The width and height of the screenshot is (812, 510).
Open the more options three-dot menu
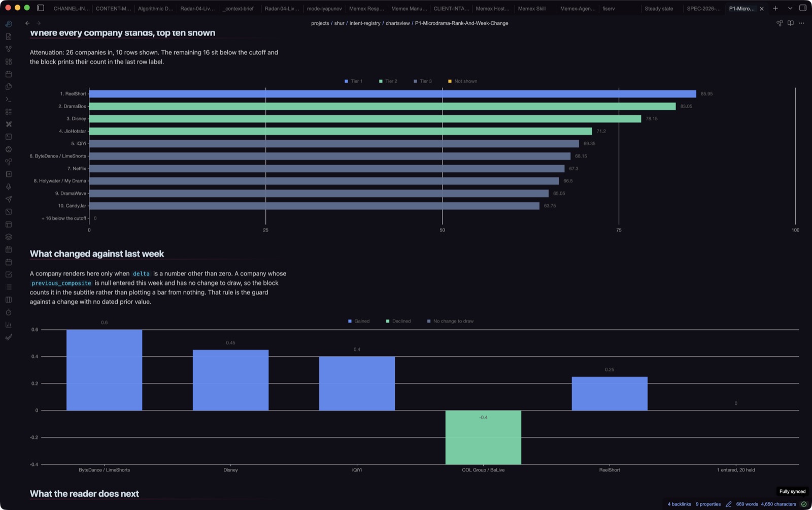coord(801,23)
